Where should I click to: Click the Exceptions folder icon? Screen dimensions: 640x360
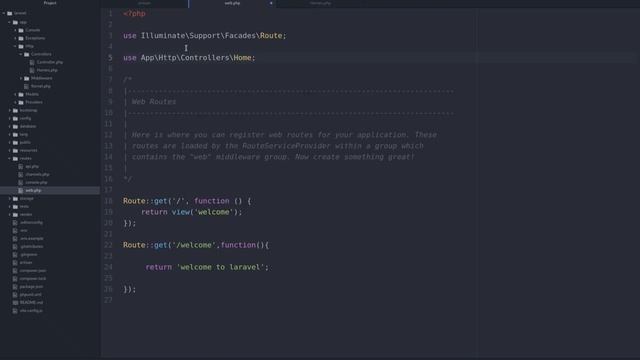21,38
